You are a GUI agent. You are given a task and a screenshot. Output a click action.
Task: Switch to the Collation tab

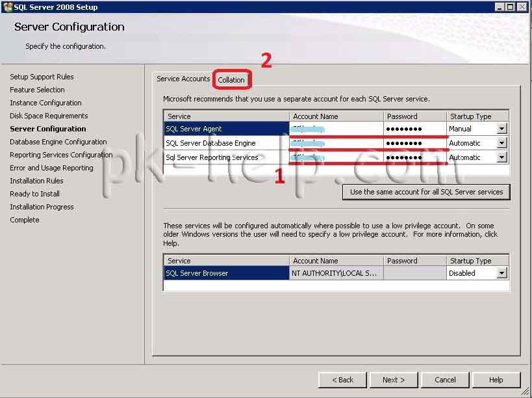[231, 80]
